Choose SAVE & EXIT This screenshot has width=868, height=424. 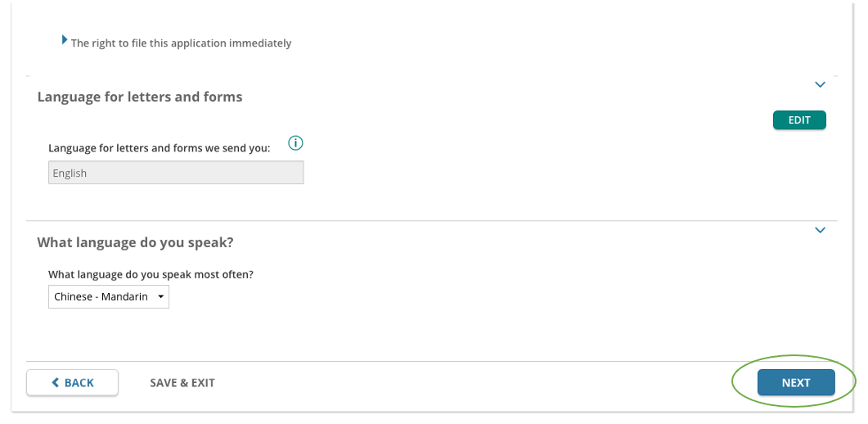182,382
